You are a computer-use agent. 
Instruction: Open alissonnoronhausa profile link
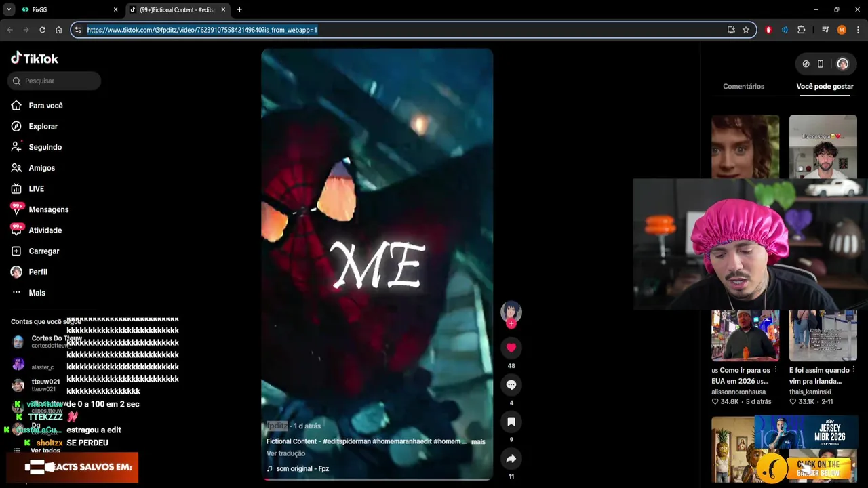738,392
